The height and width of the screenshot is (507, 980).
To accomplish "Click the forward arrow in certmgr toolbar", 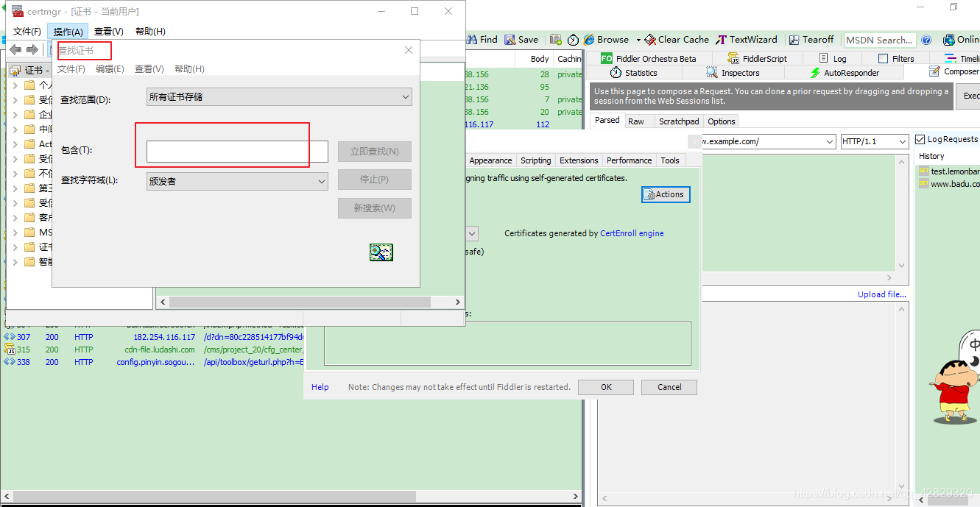I will click(x=32, y=50).
